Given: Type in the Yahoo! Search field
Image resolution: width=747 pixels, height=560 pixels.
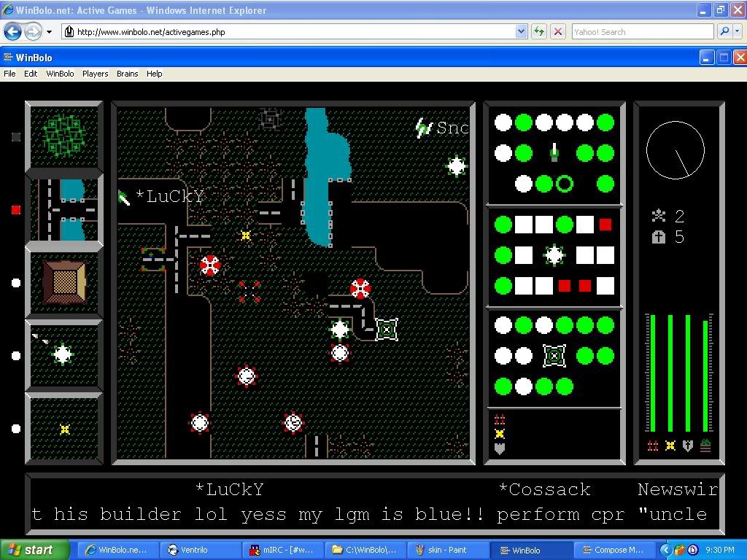Looking at the screenshot, I should tap(640, 32).
